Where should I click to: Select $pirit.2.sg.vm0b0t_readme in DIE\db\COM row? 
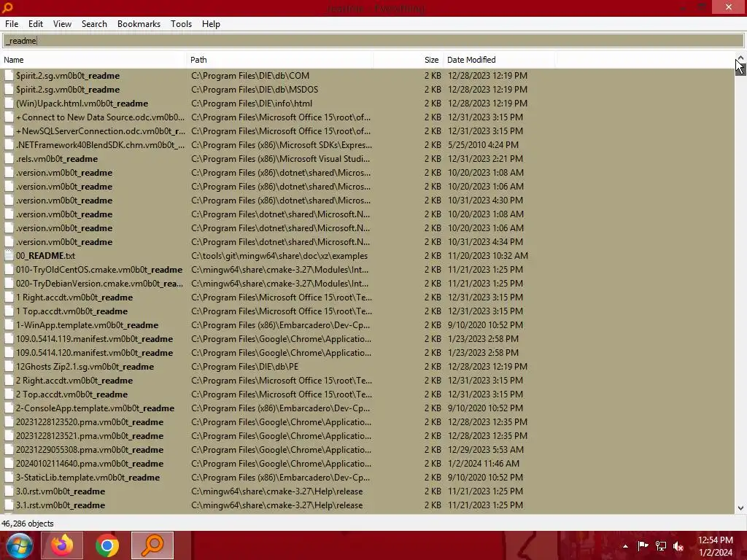pyautogui.click(x=68, y=76)
